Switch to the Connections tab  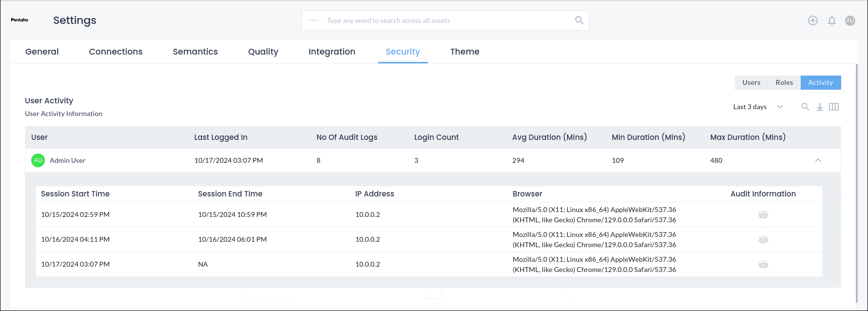point(116,52)
